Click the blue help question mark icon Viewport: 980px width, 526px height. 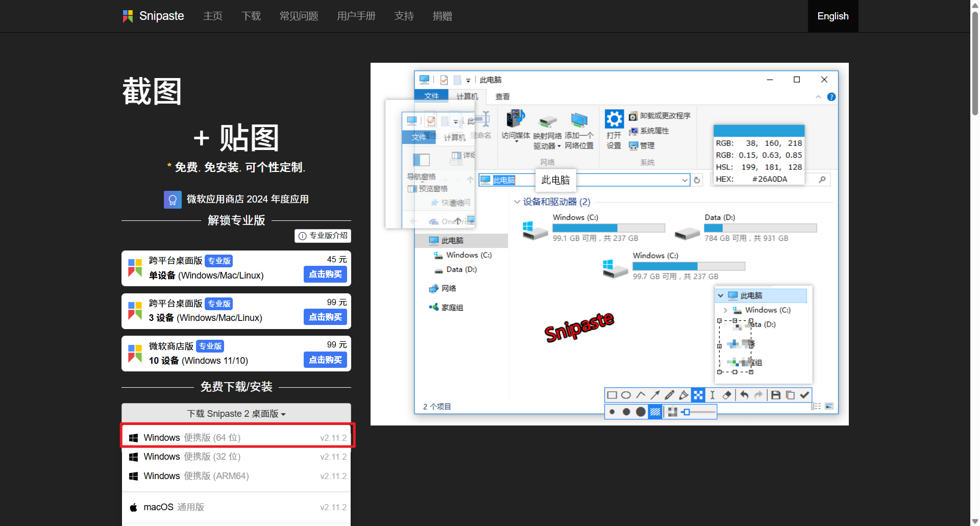pos(831,97)
